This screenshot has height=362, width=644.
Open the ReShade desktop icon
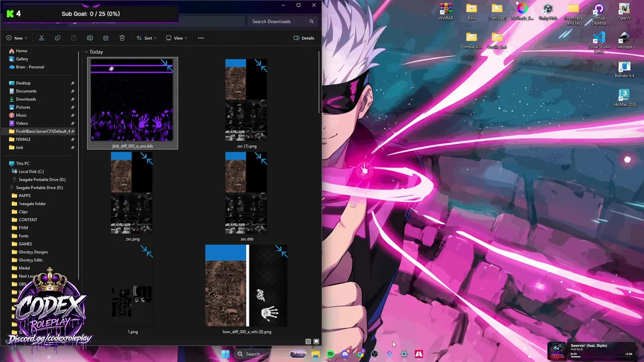coord(522,12)
